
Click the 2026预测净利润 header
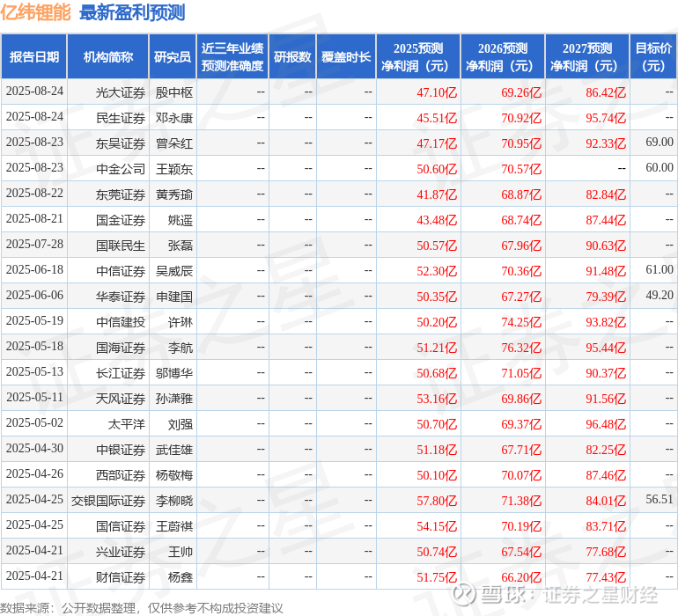pyautogui.click(x=503, y=57)
